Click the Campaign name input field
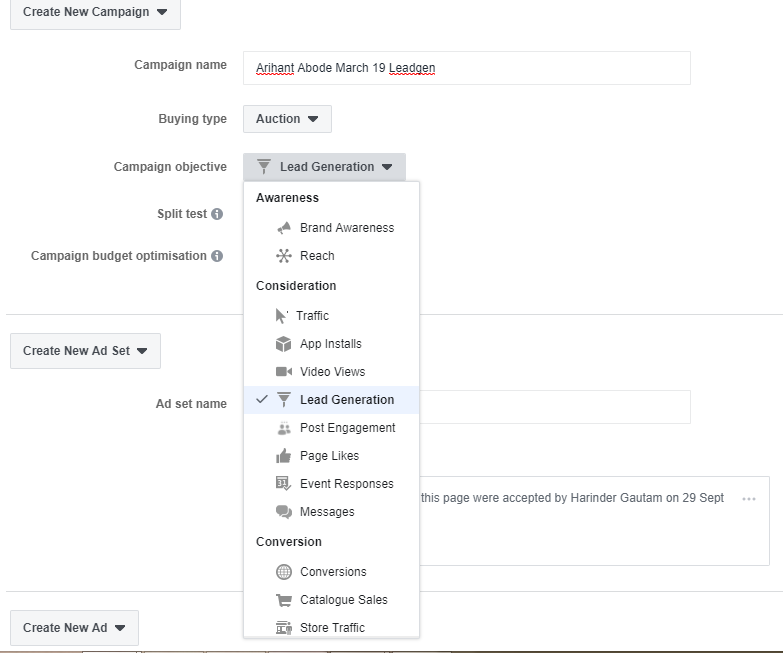This screenshot has height=653, width=783. [467, 68]
